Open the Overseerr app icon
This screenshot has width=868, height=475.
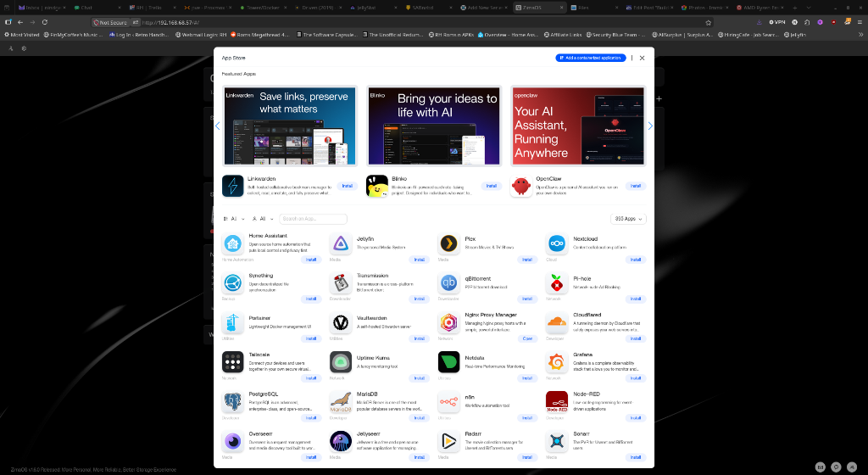(232, 442)
